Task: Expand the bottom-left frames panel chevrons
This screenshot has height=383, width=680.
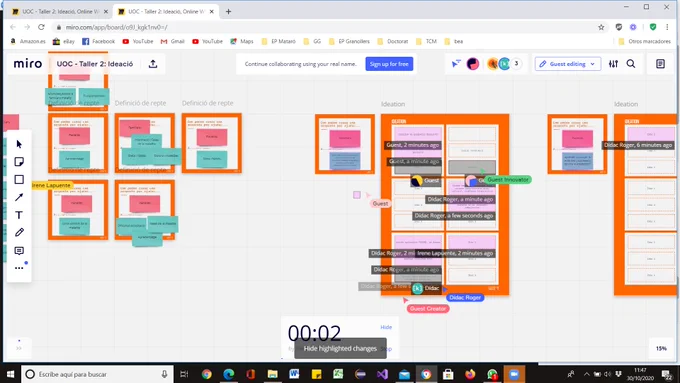Action: tap(19, 348)
